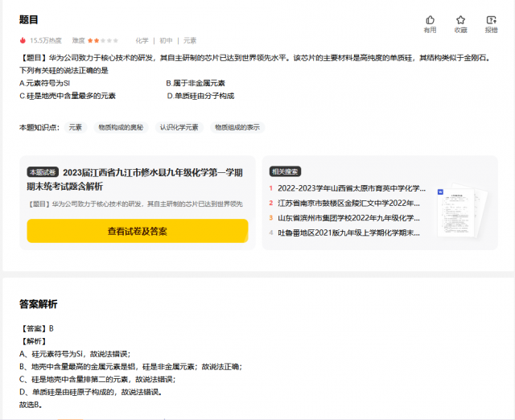515x420 pixels.
Task: Click option D.单质硅由分子构成
Action: 200,96
